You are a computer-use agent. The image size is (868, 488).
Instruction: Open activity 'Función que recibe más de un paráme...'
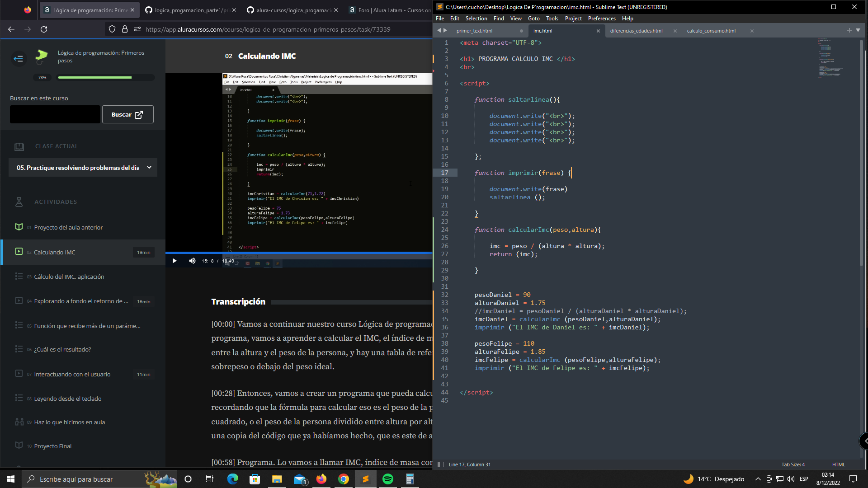pyautogui.click(x=87, y=326)
